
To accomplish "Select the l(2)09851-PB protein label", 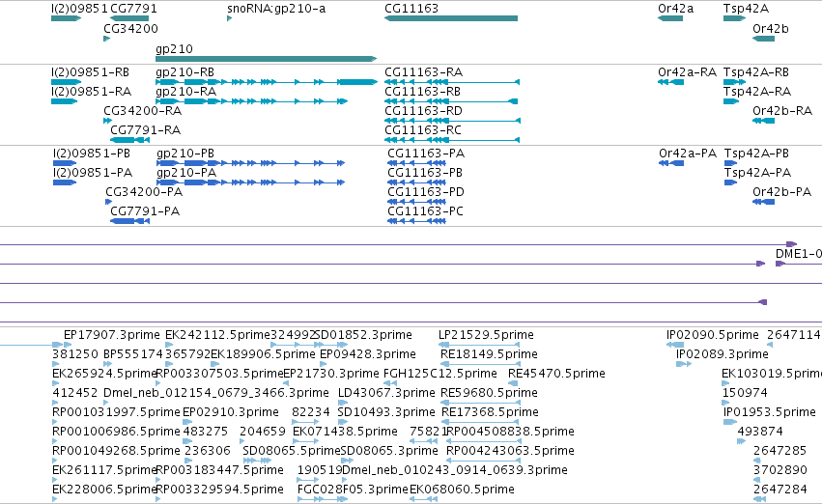I will [92, 154].
